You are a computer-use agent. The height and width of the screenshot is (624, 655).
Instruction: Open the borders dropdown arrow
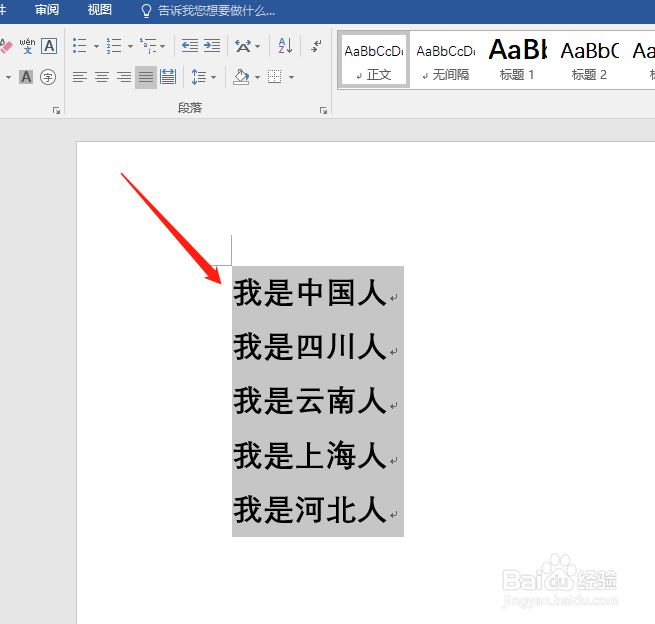tap(291, 77)
